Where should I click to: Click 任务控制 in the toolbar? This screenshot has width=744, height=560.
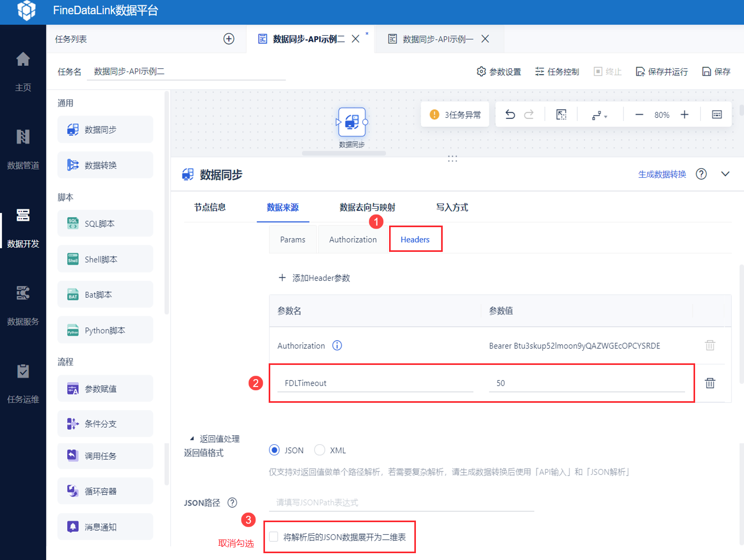[x=557, y=72]
